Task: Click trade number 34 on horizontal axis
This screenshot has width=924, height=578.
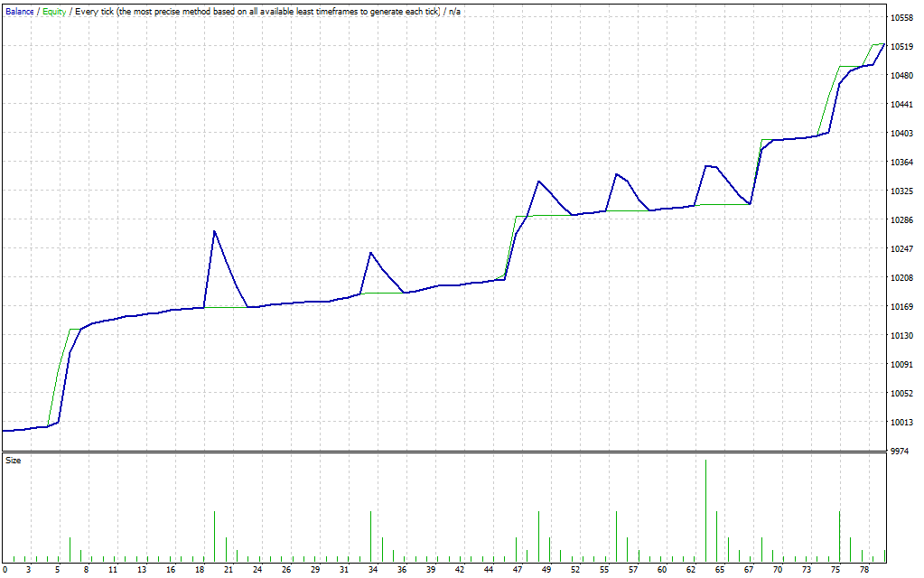Action: coord(373,570)
